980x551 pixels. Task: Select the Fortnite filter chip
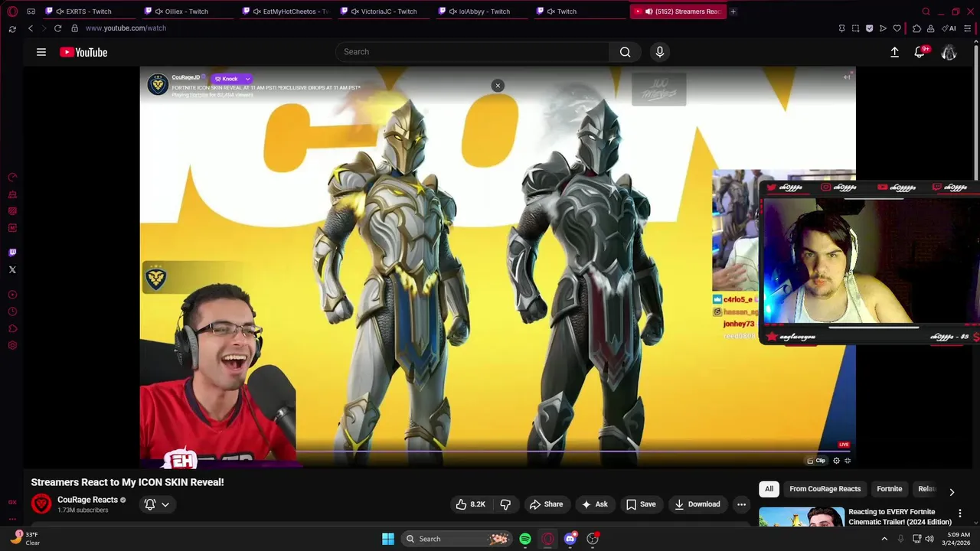889,489
